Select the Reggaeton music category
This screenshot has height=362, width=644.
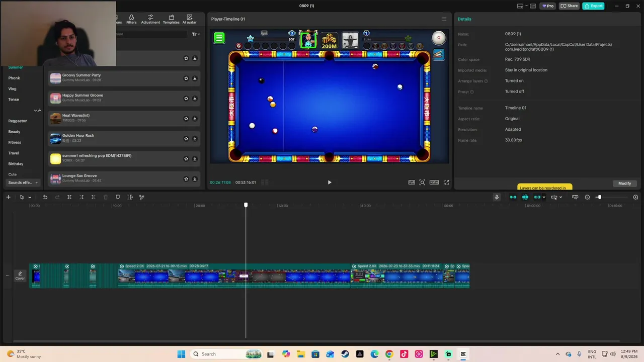(18, 121)
